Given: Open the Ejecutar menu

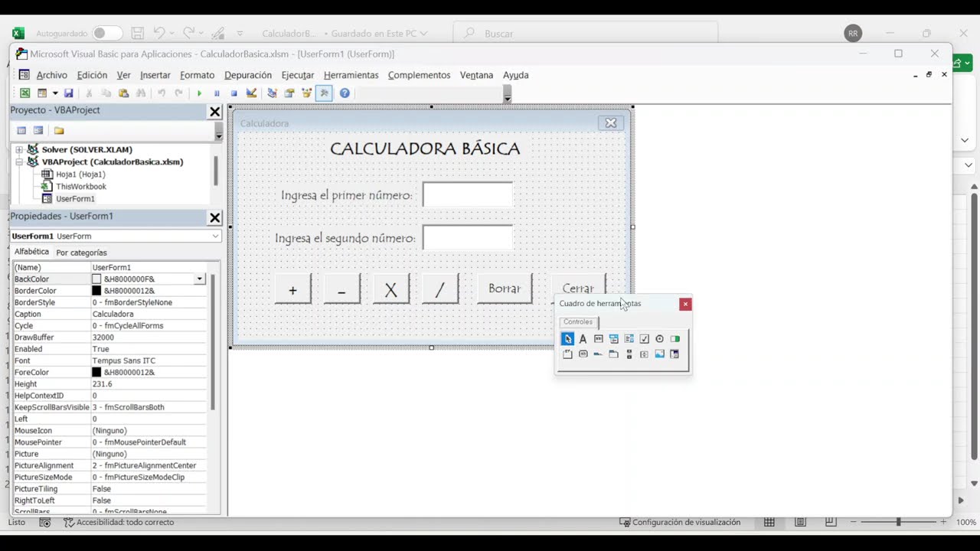Looking at the screenshot, I should pos(298,75).
